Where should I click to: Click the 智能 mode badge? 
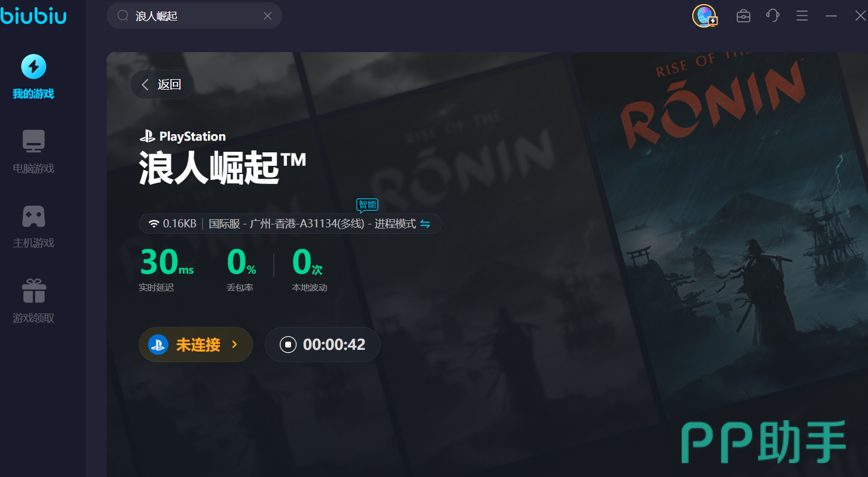[367, 205]
